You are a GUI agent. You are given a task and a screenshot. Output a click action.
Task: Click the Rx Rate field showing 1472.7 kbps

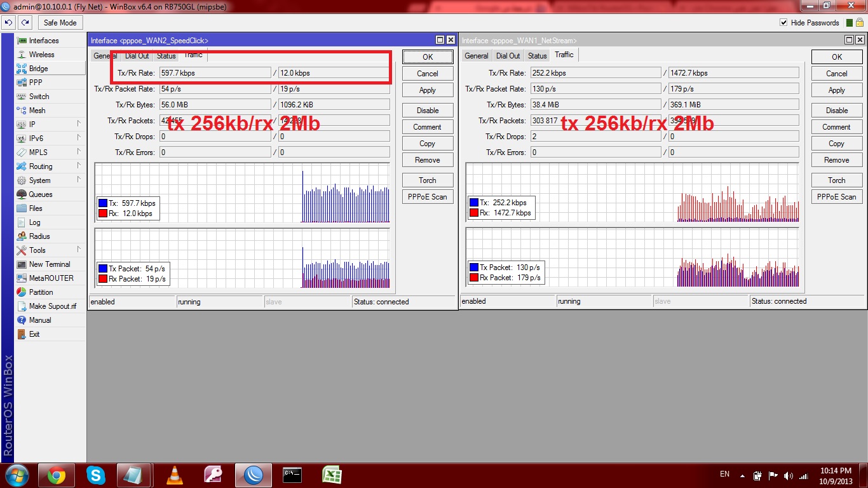734,73
